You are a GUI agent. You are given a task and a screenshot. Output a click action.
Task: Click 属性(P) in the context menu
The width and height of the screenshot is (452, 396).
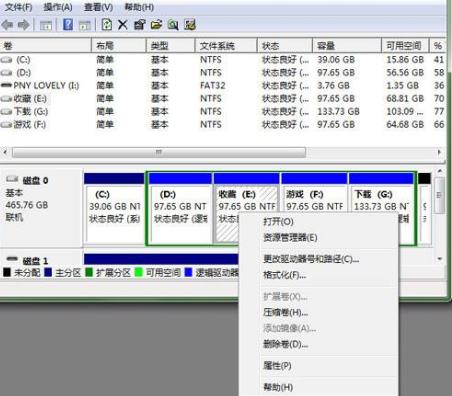tap(277, 366)
